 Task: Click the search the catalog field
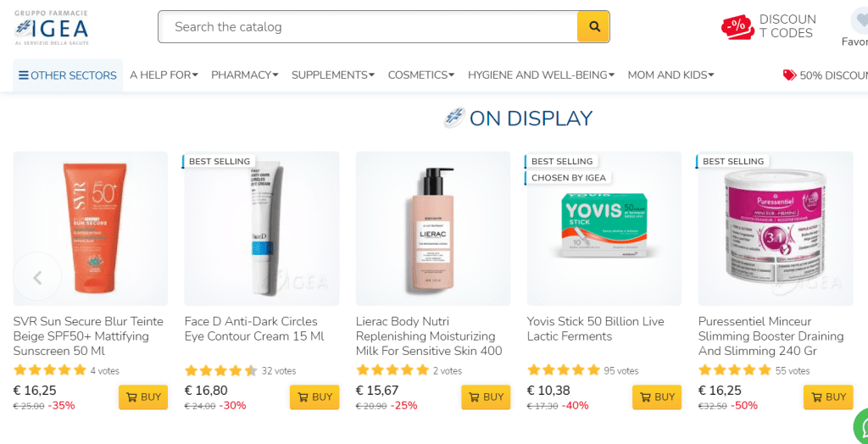tap(369, 27)
